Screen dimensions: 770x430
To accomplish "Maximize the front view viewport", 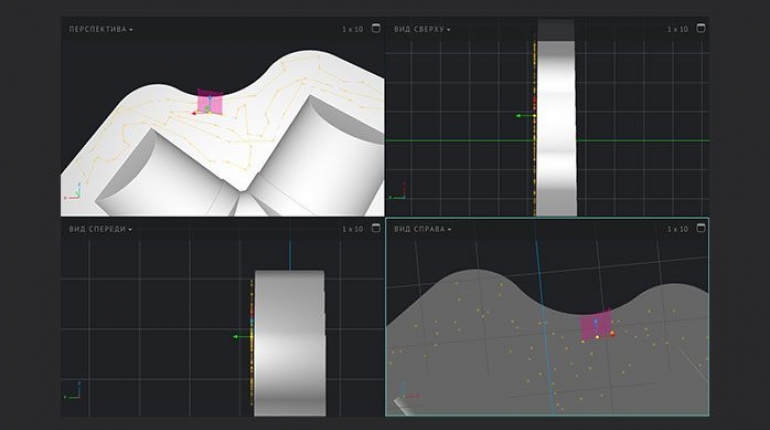I will [375, 229].
